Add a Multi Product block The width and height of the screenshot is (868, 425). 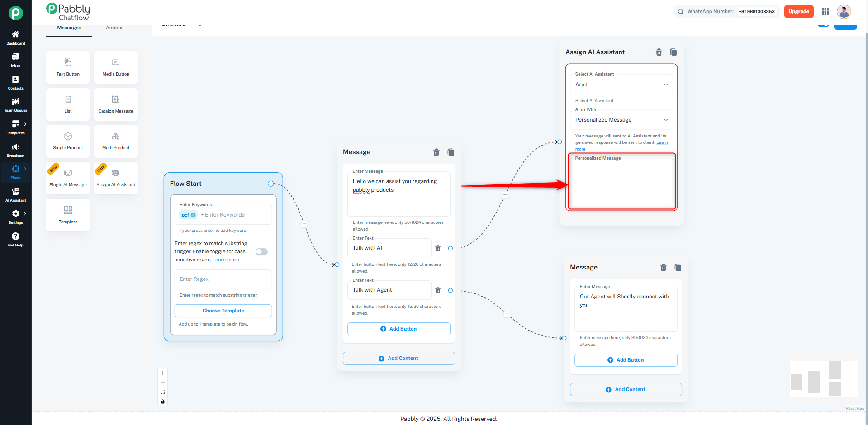[x=116, y=142]
